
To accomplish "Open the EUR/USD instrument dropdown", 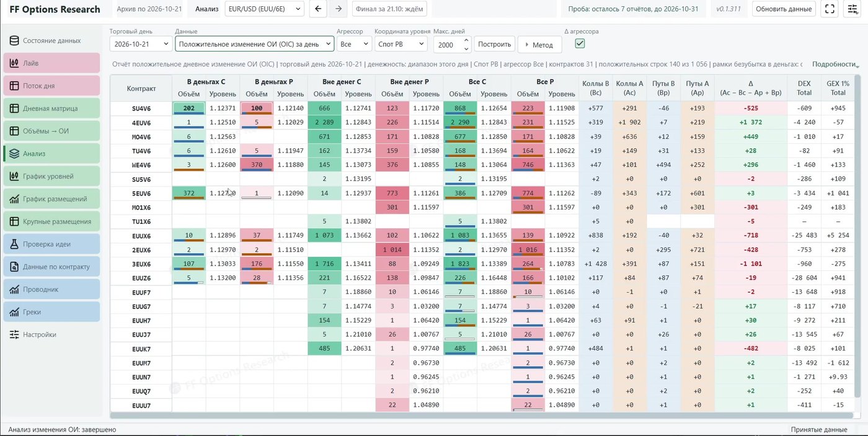I will [x=264, y=9].
